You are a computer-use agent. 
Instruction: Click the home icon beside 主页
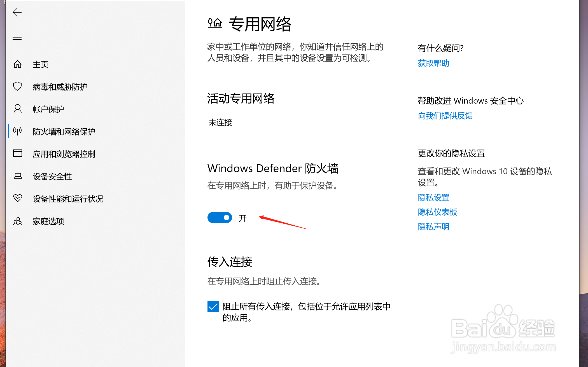pyautogui.click(x=18, y=64)
